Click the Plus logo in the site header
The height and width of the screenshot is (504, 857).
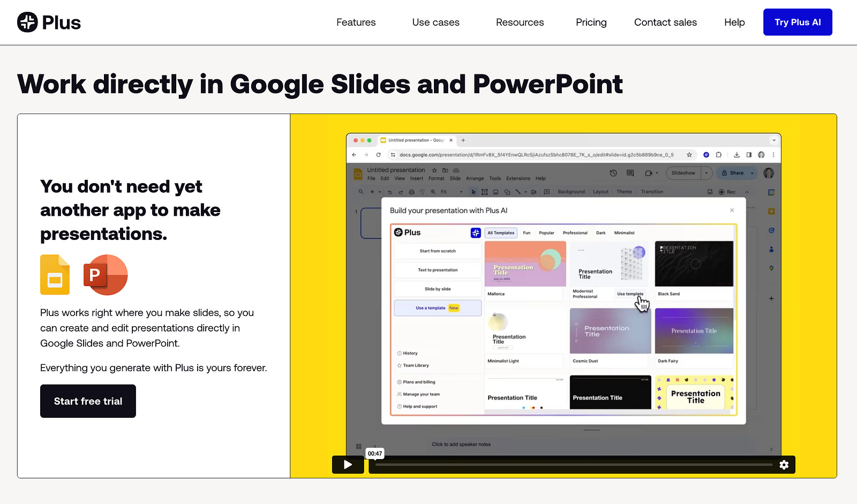click(x=49, y=22)
